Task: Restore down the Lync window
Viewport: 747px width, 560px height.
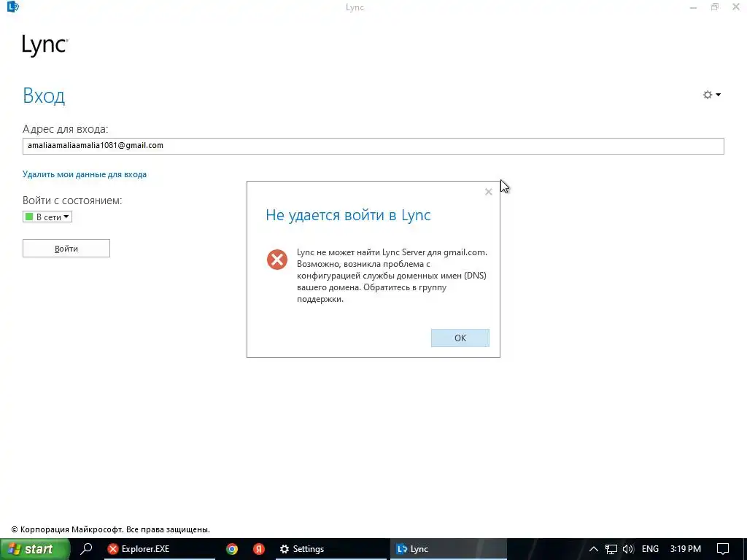Action: point(715,7)
